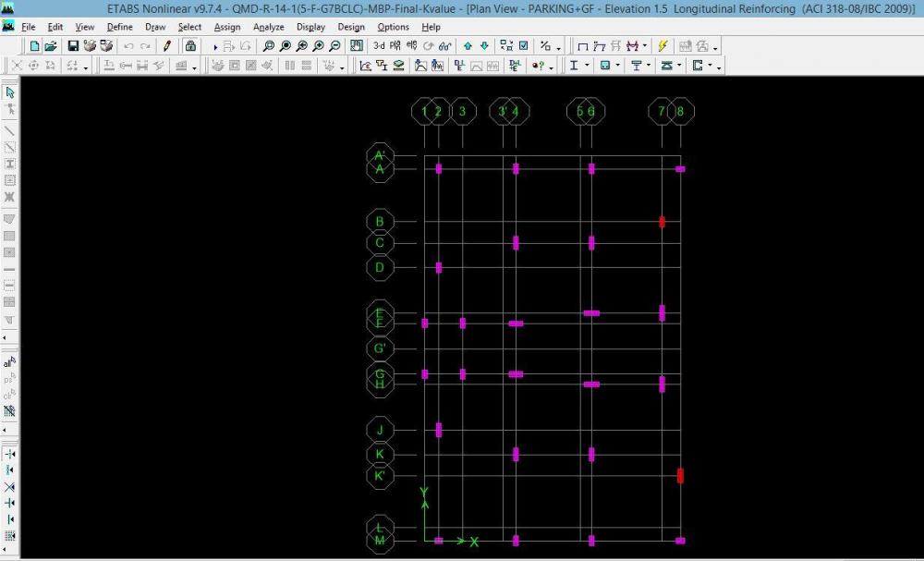The image size is (924, 561).
Task: Expand dropdown next to shear wall icon
Action: [710, 66]
